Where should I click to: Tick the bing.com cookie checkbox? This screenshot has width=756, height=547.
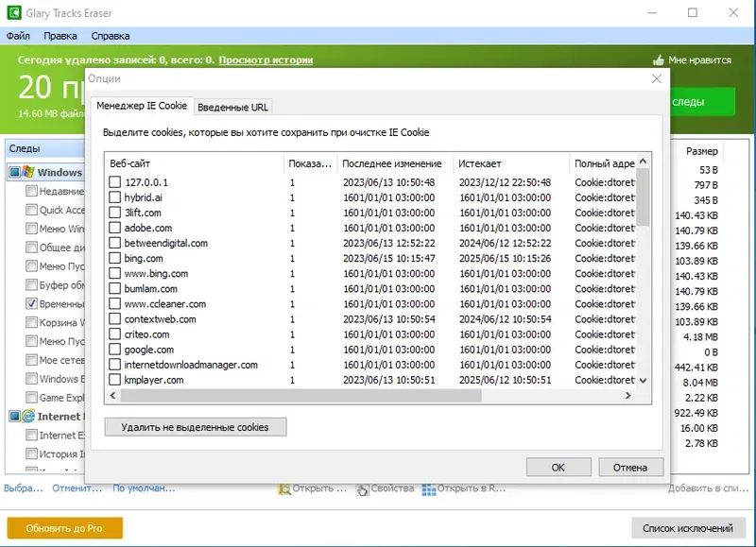pyautogui.click(x=114, y=258)
